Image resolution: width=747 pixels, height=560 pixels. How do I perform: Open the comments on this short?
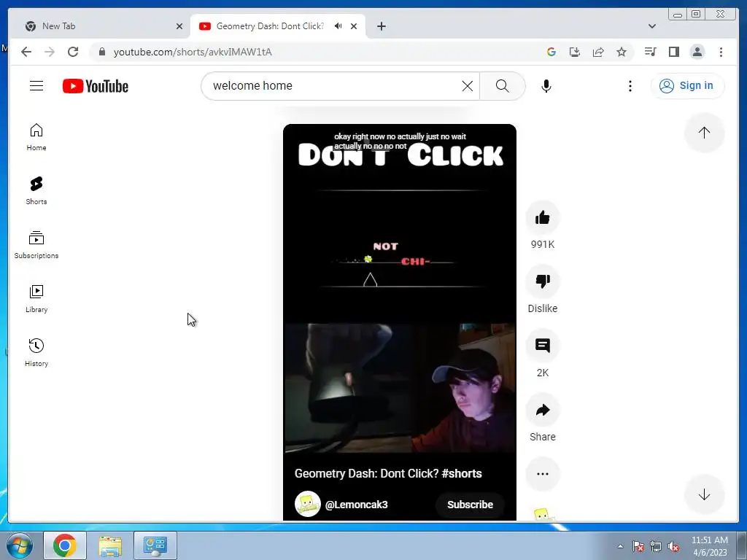543,345
